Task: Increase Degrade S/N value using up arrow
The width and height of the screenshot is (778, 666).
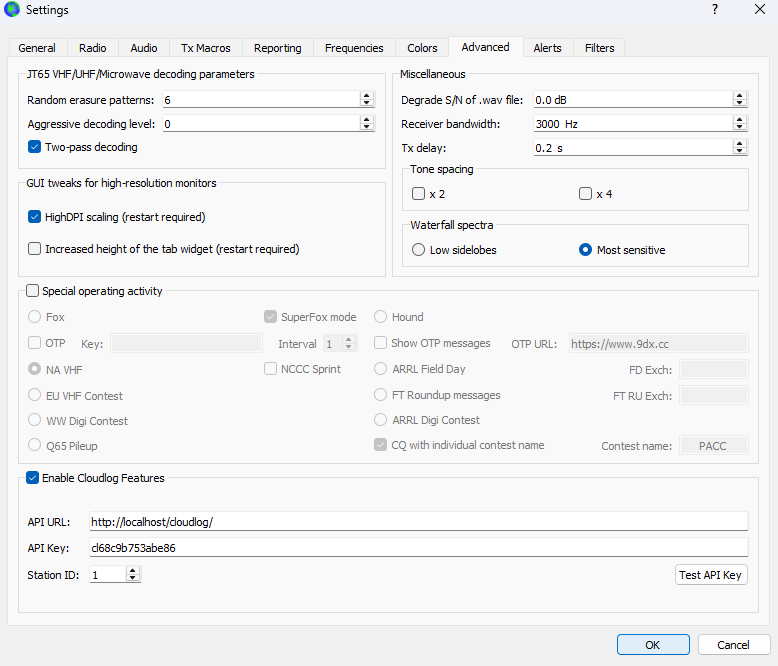Action: pyautogui.click(x=740, y=96)
